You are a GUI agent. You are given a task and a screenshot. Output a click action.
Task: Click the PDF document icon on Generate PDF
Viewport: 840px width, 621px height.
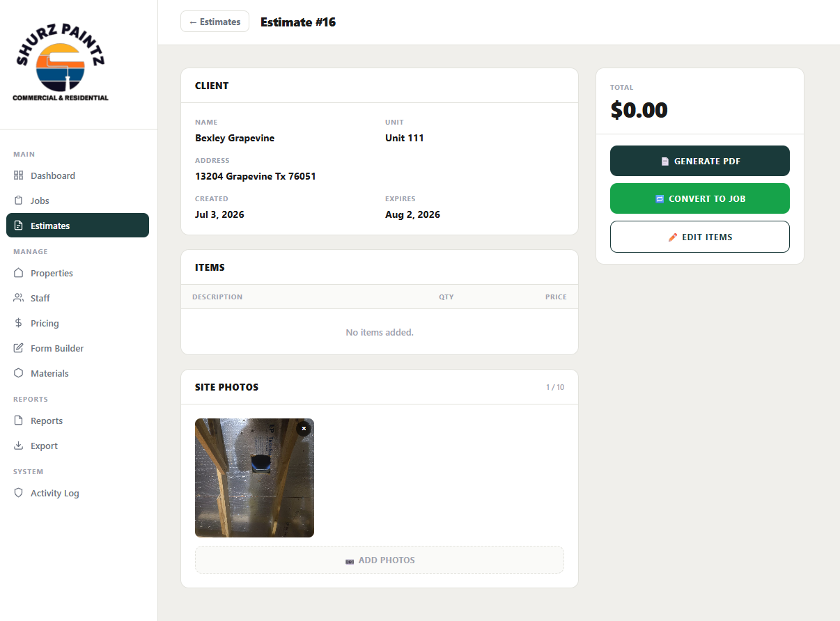(x=664, y=161)
